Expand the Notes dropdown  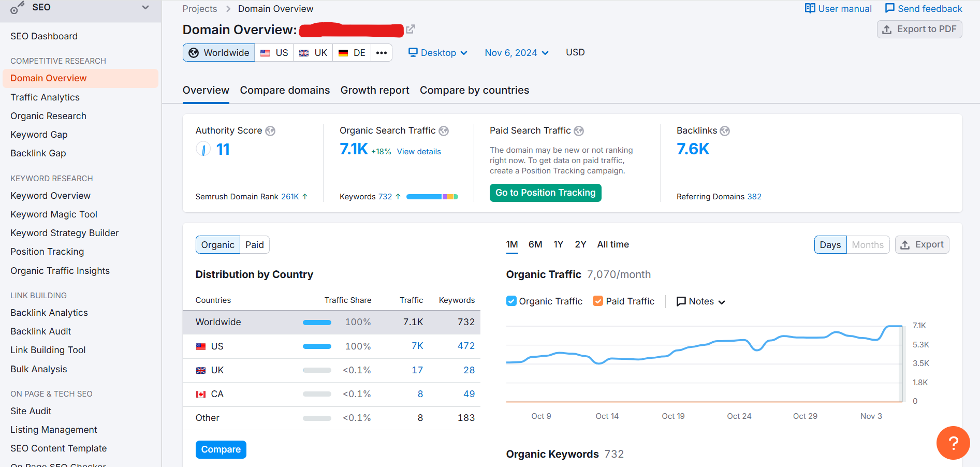pyautogui.click(x=701, y=301)
